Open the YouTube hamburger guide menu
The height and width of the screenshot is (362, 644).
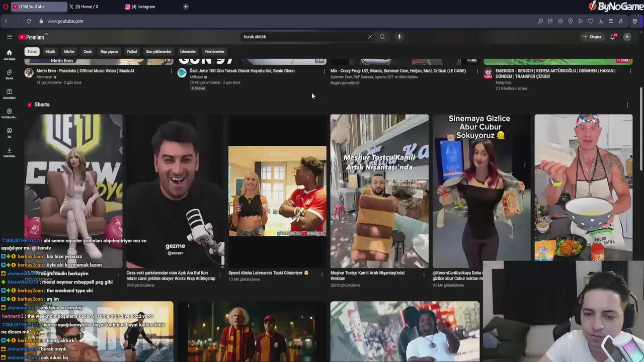point(9,37)
